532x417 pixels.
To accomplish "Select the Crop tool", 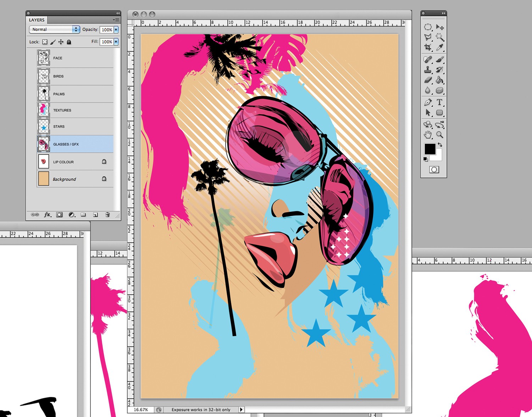I will (428, 47).
